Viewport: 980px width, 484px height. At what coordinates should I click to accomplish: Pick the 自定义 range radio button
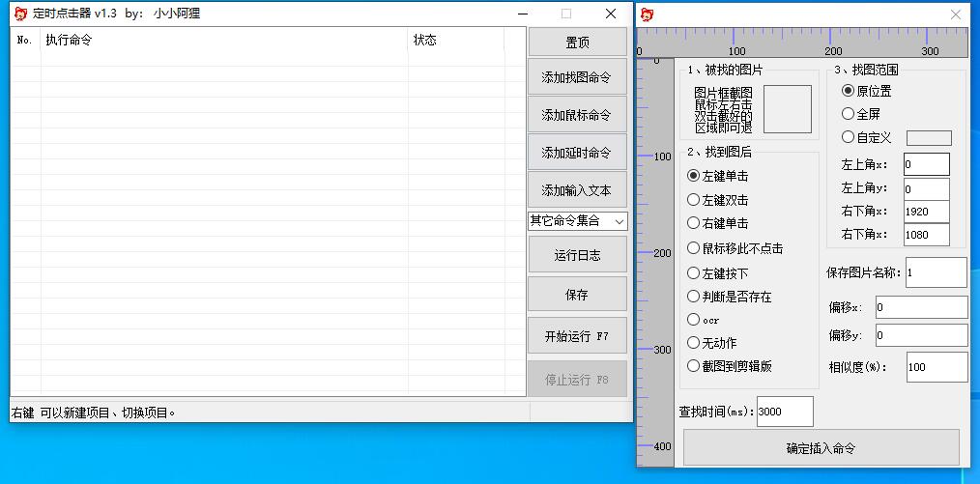click(x=849, y=138)
